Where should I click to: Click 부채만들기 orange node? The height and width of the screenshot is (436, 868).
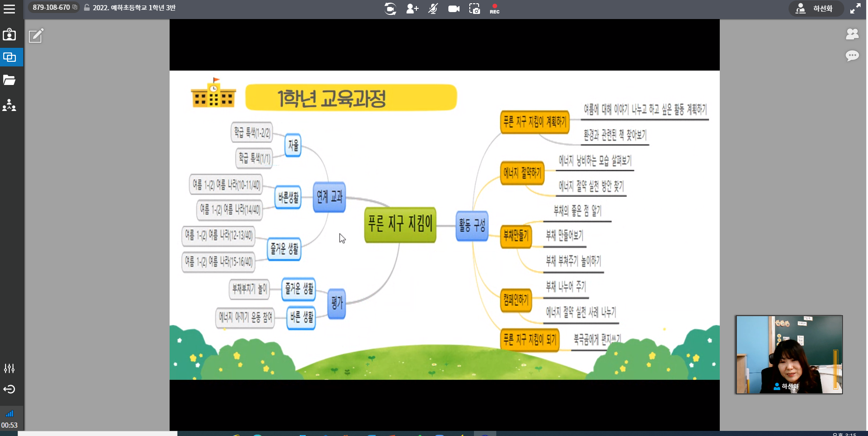tap(516, 236)
